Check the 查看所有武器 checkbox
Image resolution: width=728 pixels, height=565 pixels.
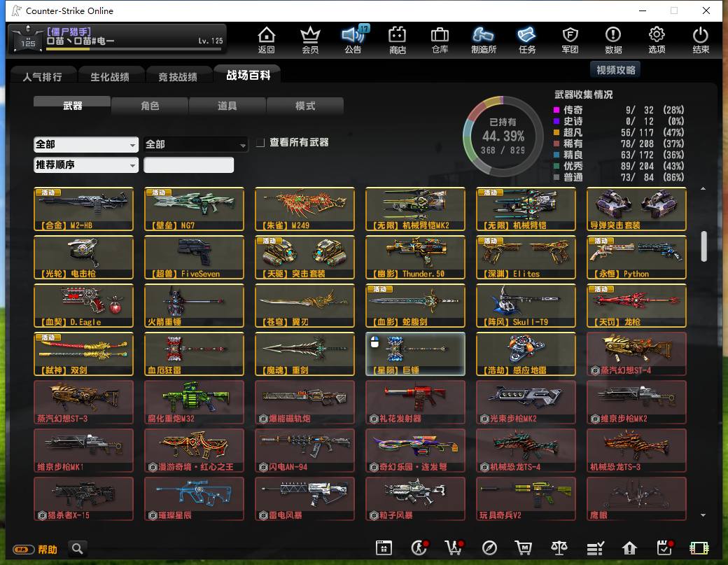coord(260,143)
